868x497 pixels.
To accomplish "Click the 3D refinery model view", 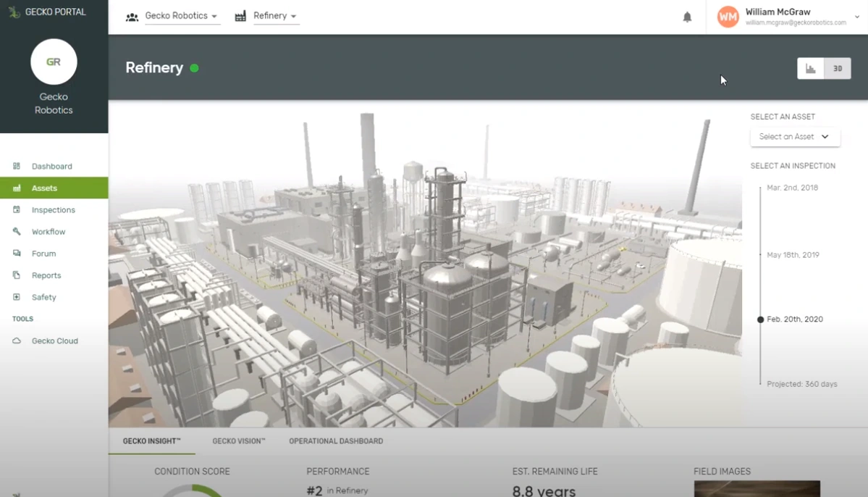I will (425, 264).
